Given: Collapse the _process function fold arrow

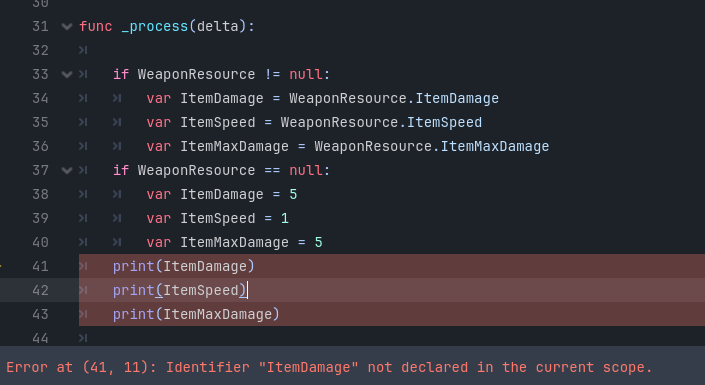Looking at the screenshot, I should pyautogui.click(x=67, y=27).
